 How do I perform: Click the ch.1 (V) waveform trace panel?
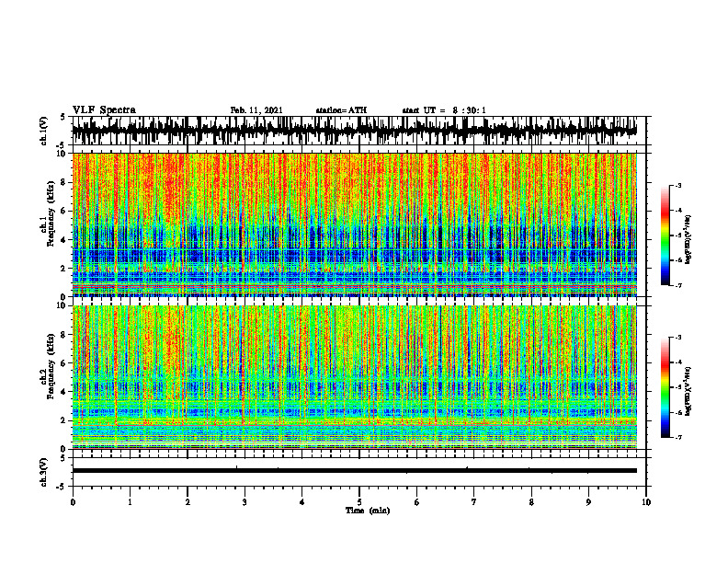[x=359, y=131]
